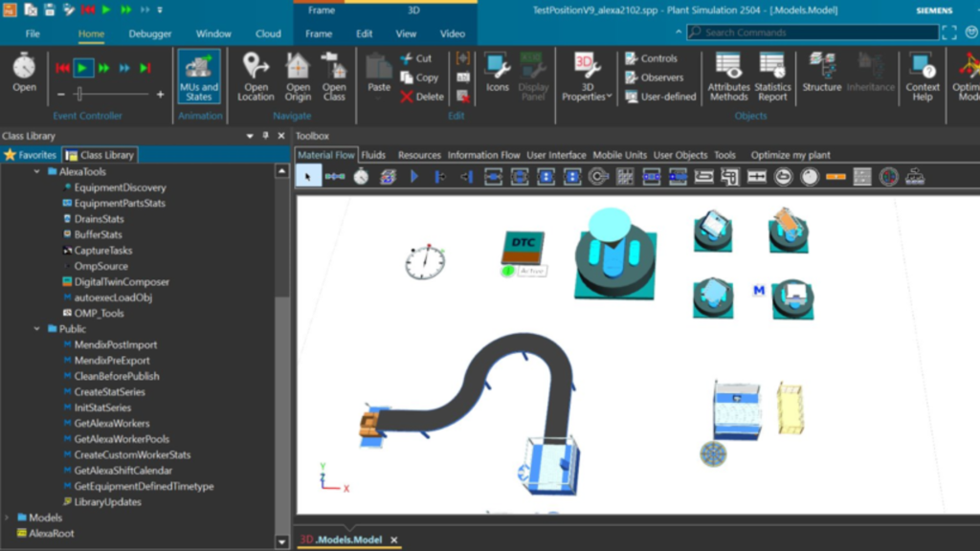
Task: Open Controls in Objects group
Action: (x=651, y=58)
